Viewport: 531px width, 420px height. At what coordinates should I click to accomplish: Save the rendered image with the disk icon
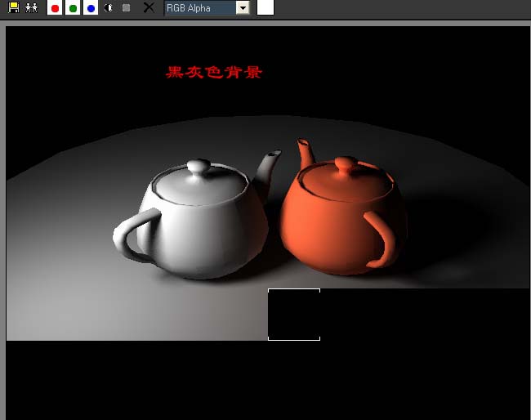[14, 7]
